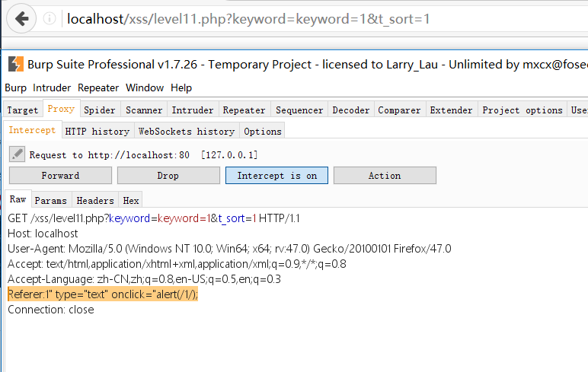588x372 pixels.
Task: Open the WebSockets history sub-tab
Action: click(x=187, y=131)
